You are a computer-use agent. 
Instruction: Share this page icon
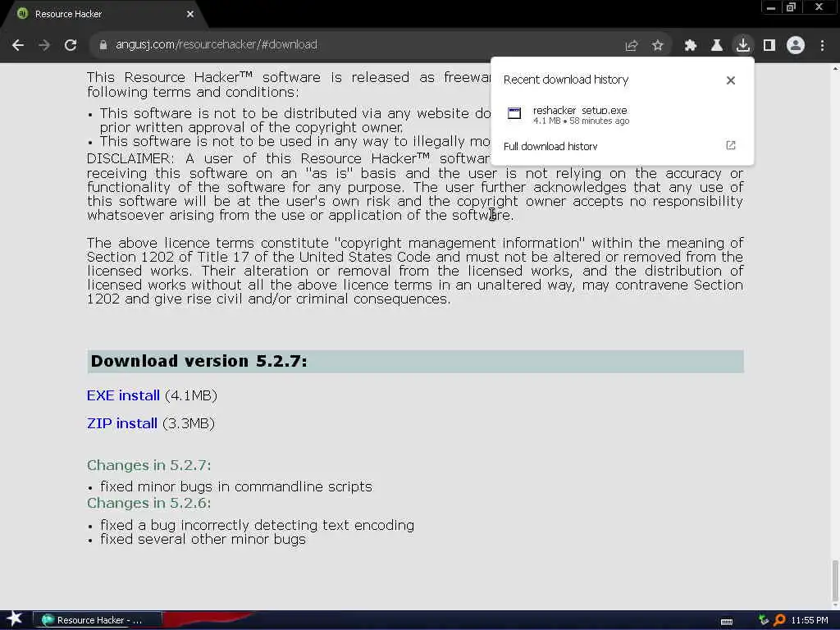[x=632, y=46]
